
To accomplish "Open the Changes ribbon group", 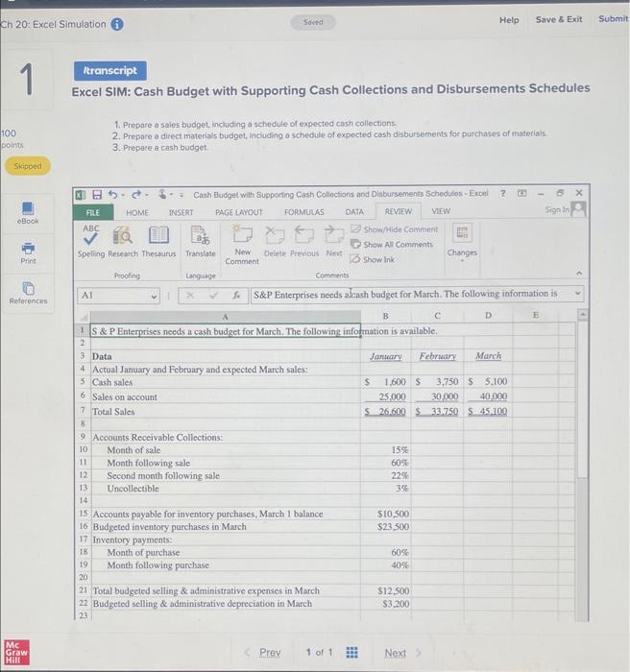I will (x=462, y=241).
